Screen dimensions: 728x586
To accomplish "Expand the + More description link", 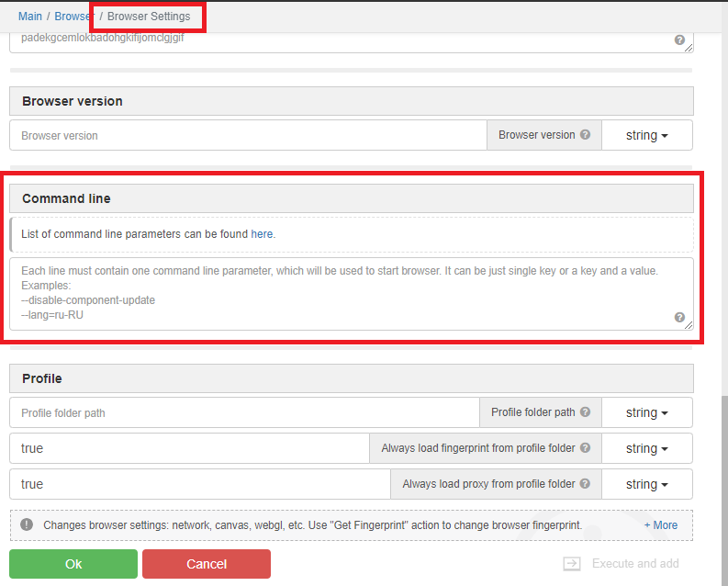I will [661, 525].
